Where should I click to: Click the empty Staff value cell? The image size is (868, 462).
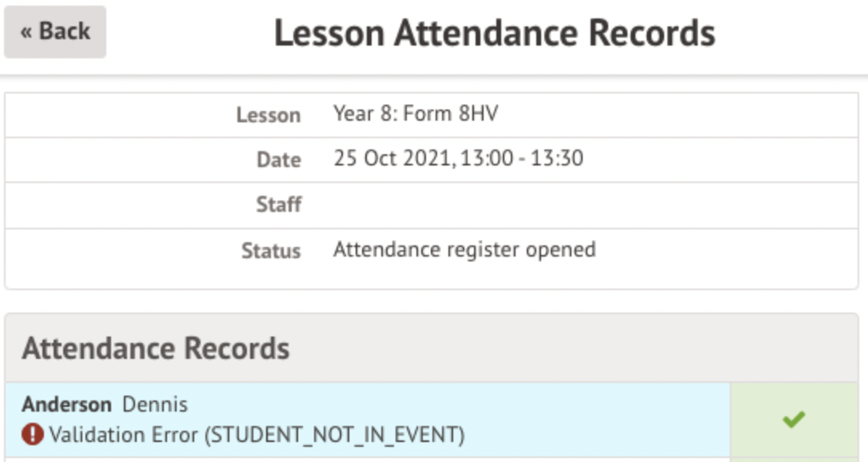tap(591, 205)
